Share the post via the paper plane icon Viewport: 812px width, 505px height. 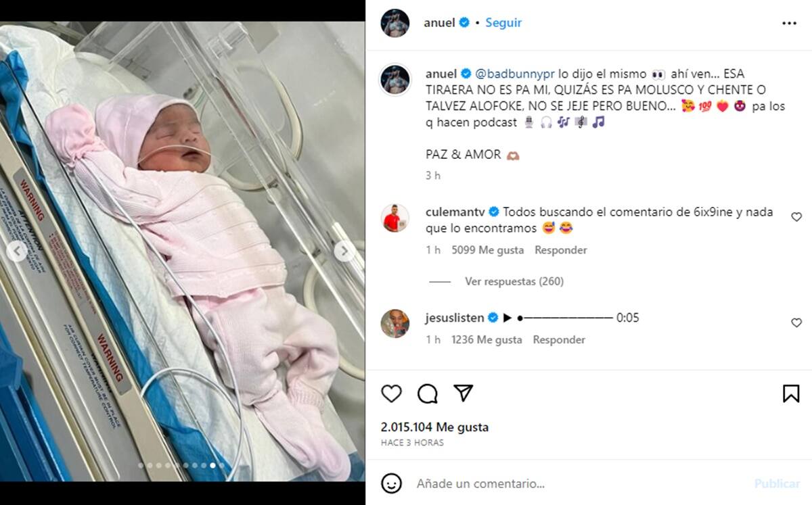pyautogui.click(x=463, y=393)
